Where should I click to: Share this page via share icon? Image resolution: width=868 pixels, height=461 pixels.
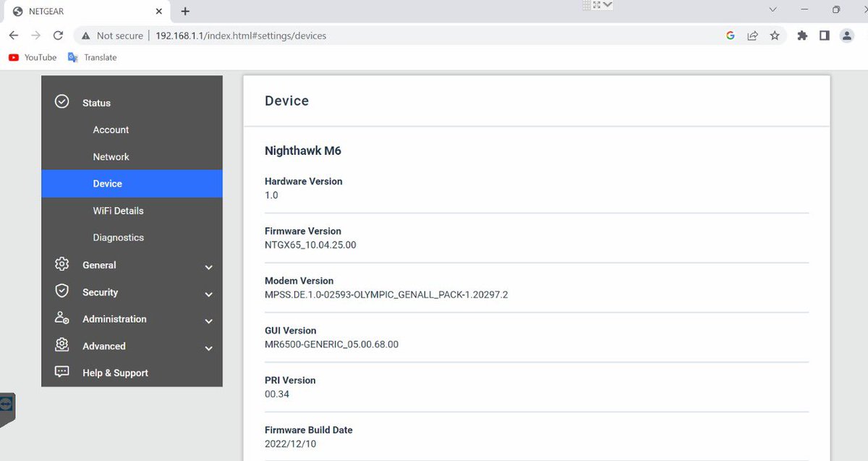pos(753,35)
